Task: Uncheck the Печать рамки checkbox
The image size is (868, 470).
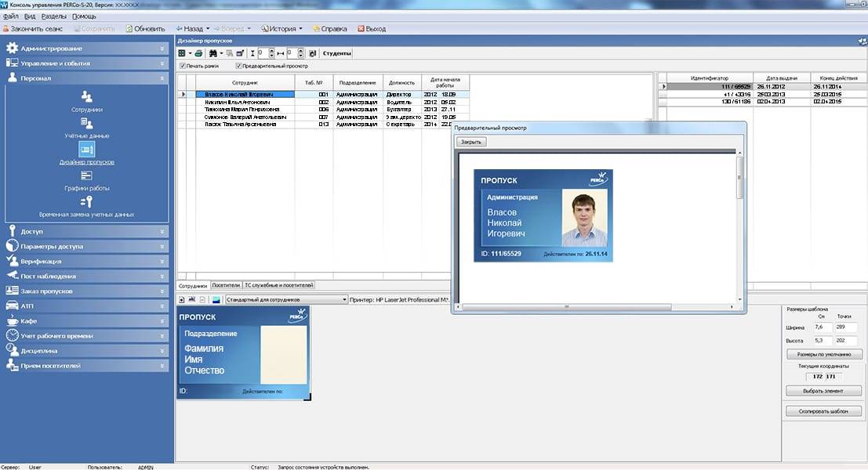Action: click(183, 66)
